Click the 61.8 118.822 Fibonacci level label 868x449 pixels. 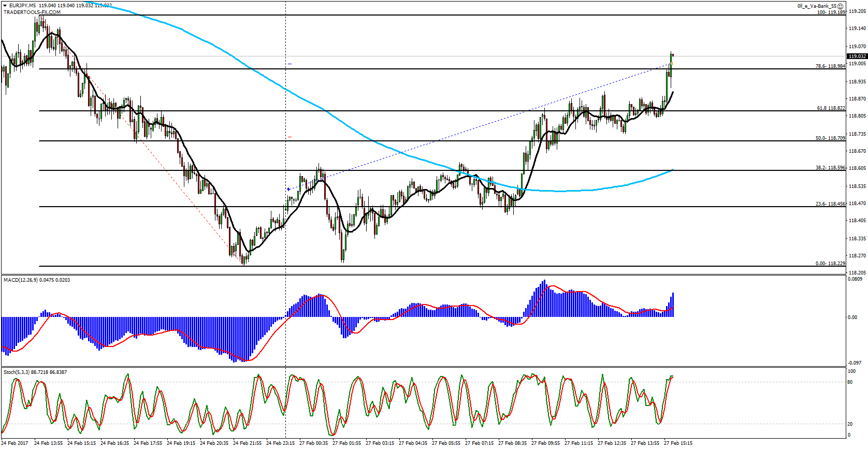click(x=831, y=108)
